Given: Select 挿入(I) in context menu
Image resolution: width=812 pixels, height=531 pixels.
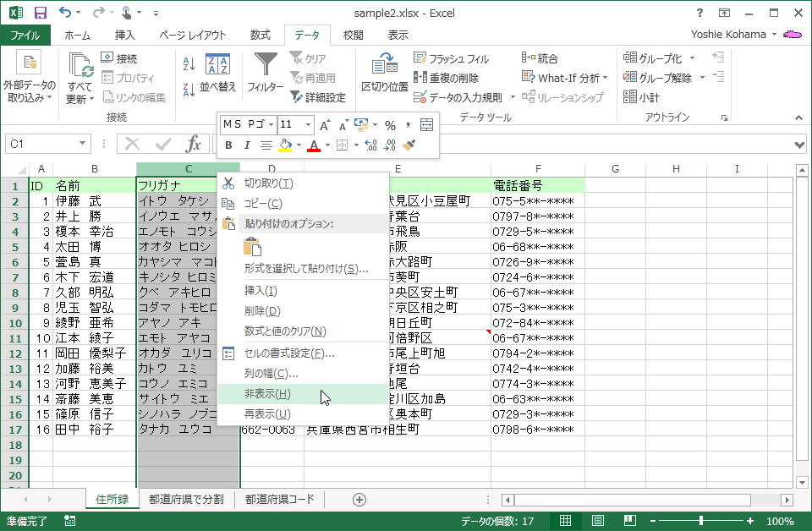Looking at the screenshot, I should [303, 290].
